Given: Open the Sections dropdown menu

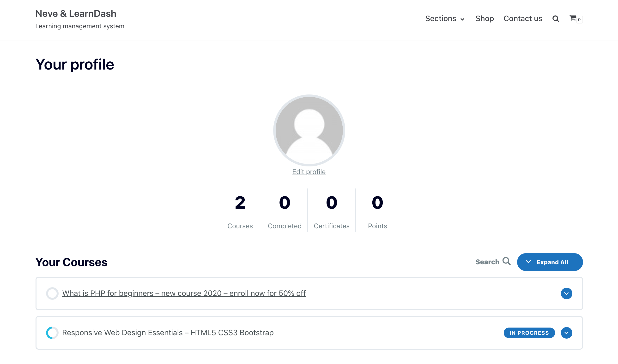Looking at the screenshot, I should pos(445,19).
